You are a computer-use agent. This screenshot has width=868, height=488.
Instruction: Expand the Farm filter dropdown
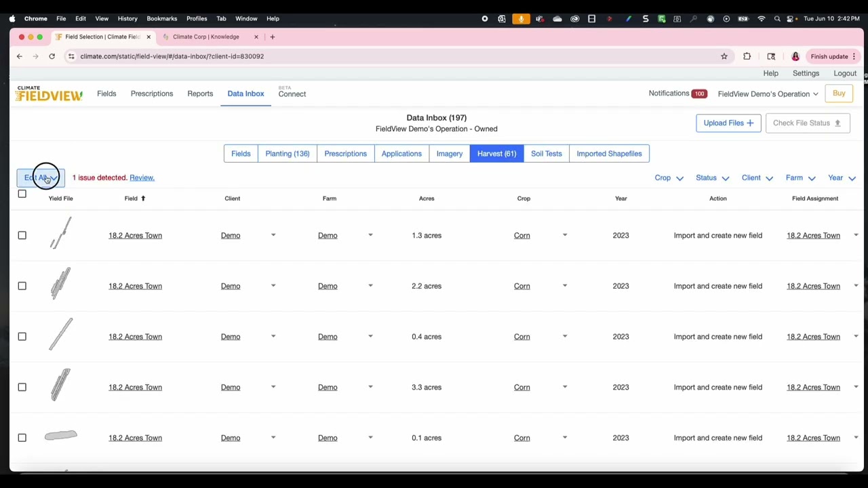tap(800, 178)
